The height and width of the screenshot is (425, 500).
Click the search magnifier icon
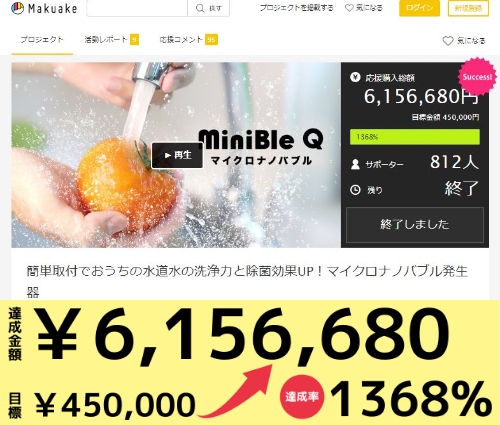[200, 8]
